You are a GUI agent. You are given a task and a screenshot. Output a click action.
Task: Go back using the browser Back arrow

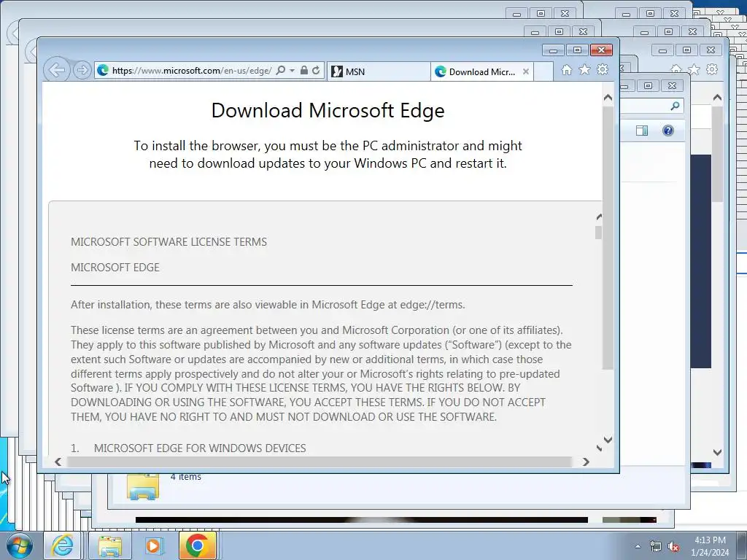pos(57,71)
